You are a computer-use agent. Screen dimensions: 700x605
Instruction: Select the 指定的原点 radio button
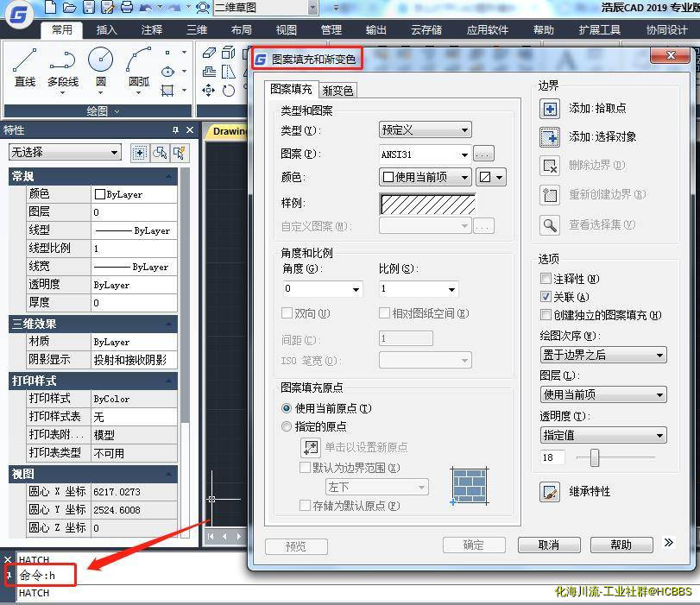tap(287, 426)
